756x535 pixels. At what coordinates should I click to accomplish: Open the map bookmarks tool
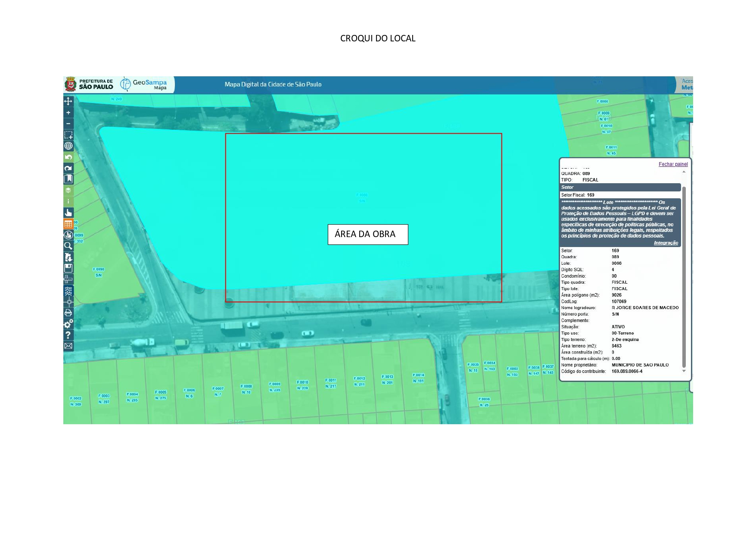(68, 179)
